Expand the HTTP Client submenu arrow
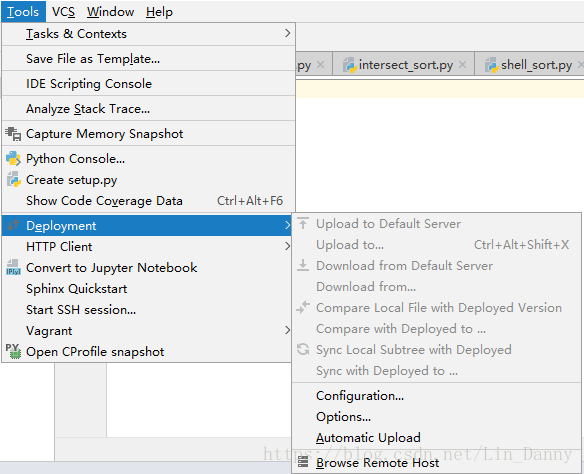Image resolution: width=584 pixels, height=474 pixels. click(x=287, y=246)
